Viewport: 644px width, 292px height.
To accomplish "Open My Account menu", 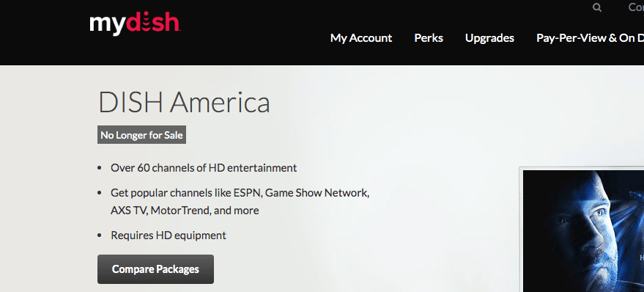I will pyautogui.click(x=361, y=38).
